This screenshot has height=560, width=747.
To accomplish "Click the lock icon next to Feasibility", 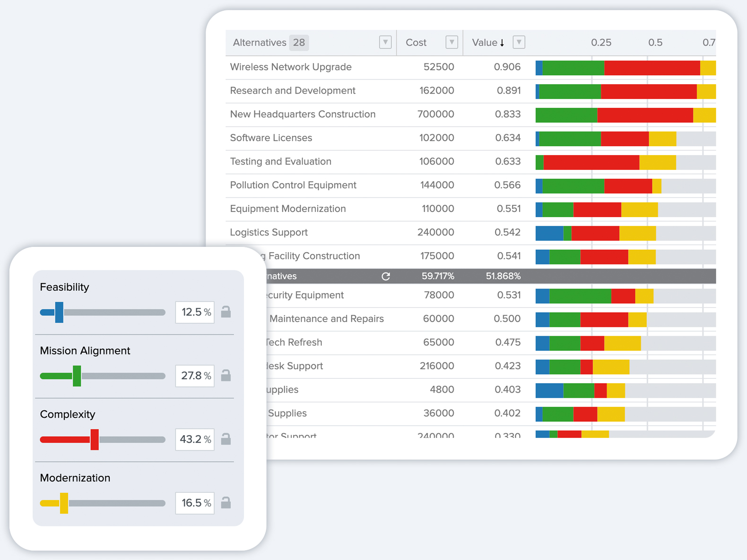I will (x=226, y=312).
